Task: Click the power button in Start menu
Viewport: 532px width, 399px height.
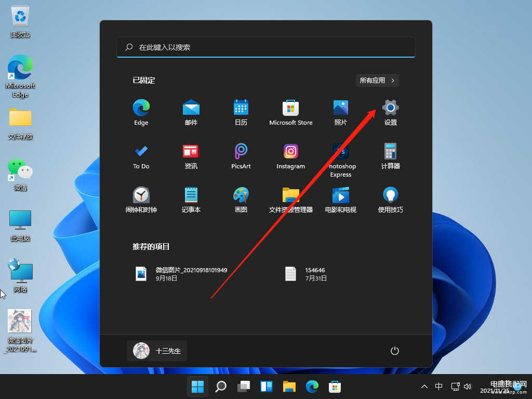Action: tap(395, 351)
